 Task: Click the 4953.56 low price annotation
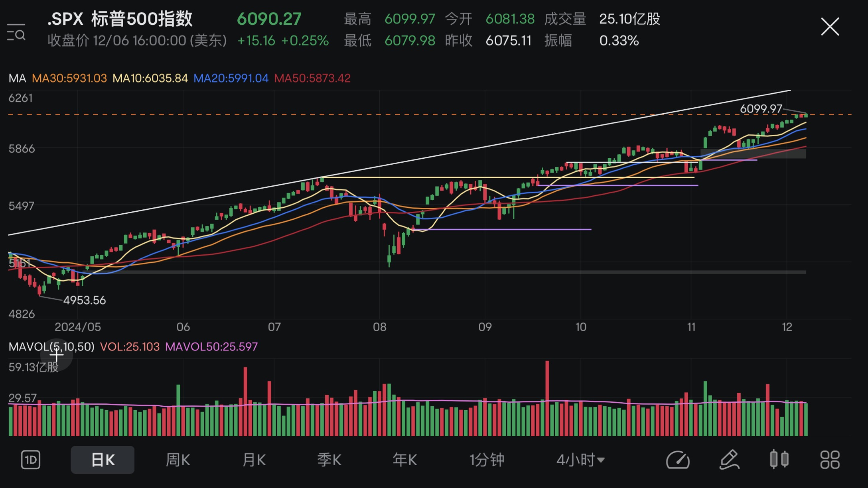point(85,300)
